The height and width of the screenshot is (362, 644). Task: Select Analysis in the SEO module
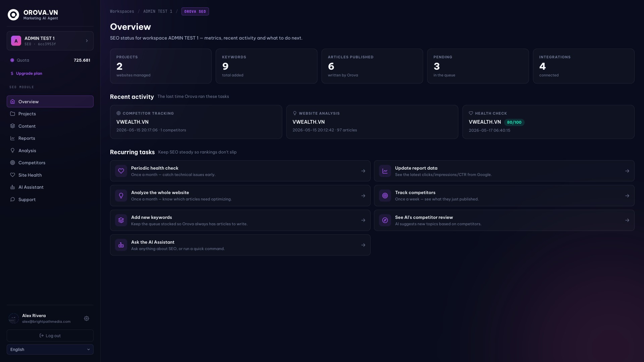coord(50,150)
